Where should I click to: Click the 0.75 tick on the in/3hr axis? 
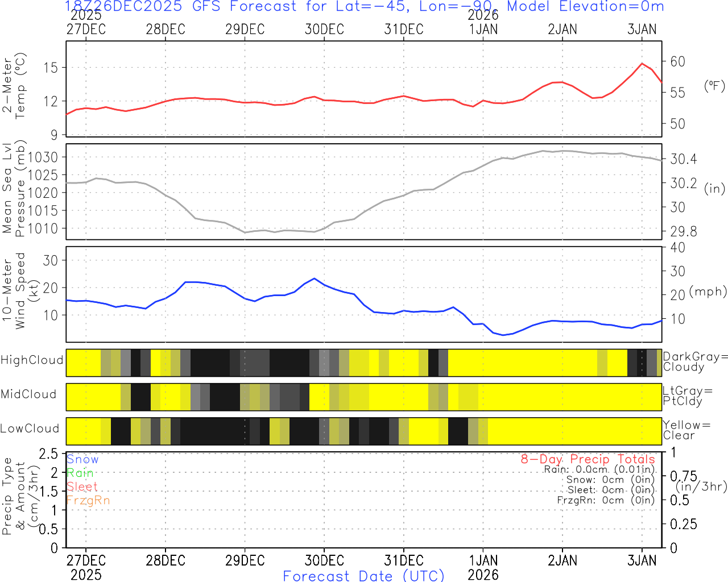click(x=684, y=476)
